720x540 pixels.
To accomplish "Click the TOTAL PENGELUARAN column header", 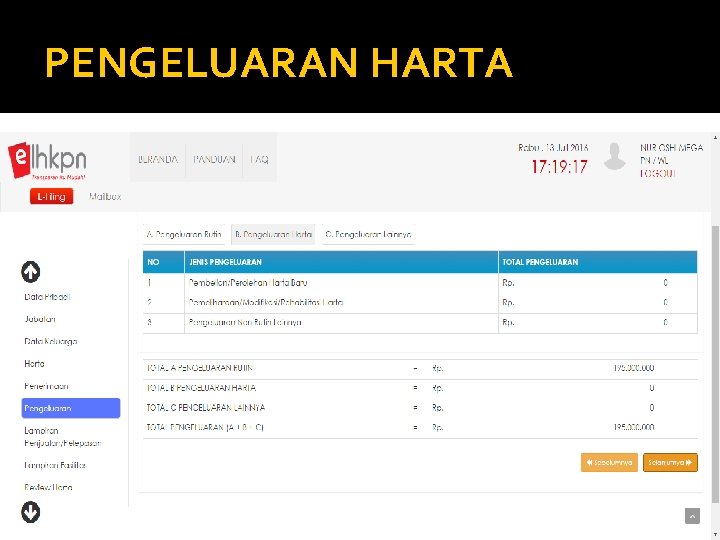I will click(598, 262).
